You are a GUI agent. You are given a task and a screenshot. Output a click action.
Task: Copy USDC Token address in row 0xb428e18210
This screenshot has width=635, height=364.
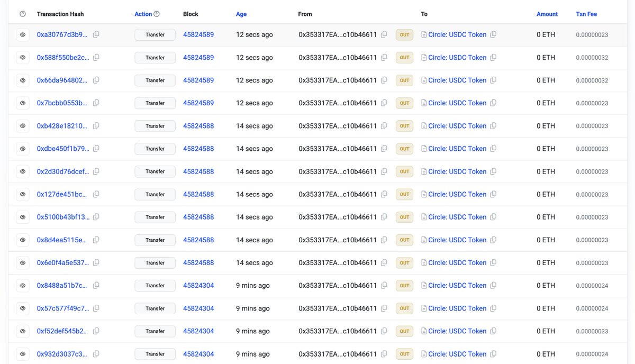pos(493,125)
